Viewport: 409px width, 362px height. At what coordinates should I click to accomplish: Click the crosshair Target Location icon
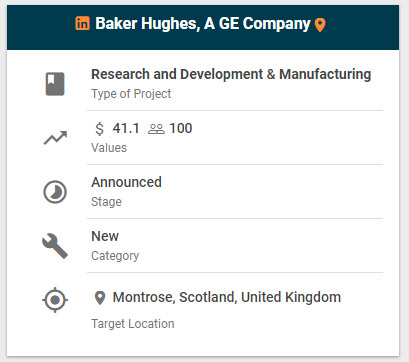point(55,300)
